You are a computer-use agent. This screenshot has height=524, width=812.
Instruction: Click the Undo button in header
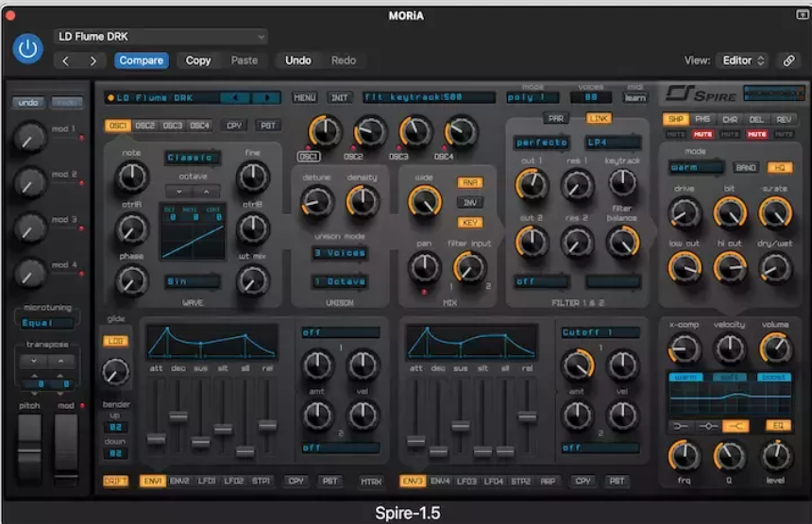tap(298, 60)
